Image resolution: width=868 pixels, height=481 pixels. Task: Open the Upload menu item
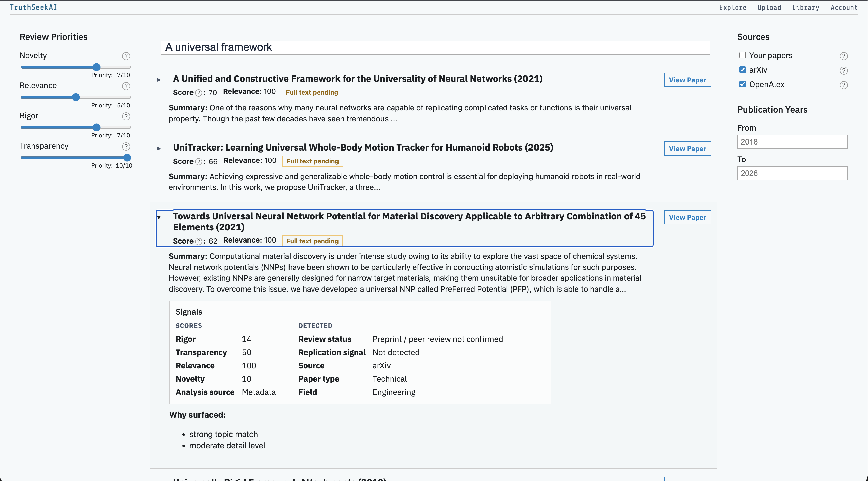click(x=769, y=8)
